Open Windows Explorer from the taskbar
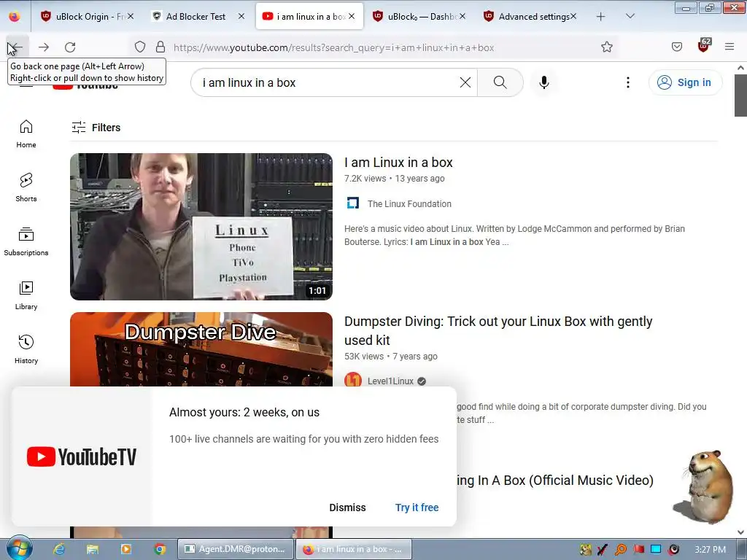Viewport: 747px width, 560px height. [93, 549]
